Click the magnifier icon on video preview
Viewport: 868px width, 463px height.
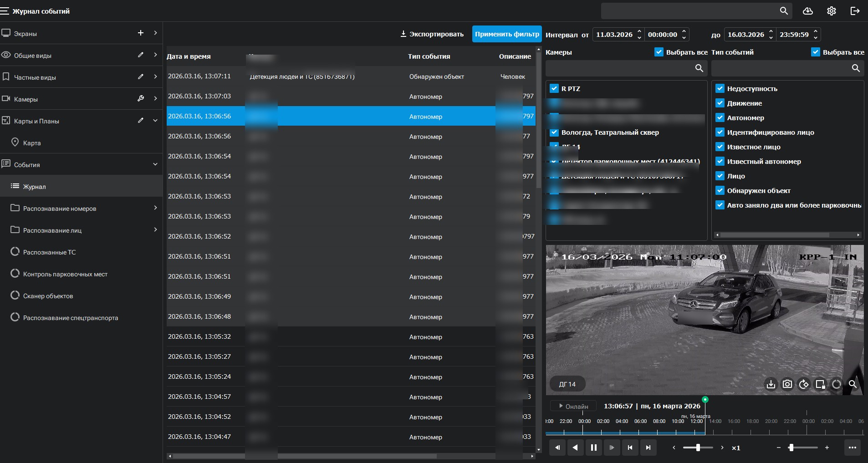tap(853, 384)
